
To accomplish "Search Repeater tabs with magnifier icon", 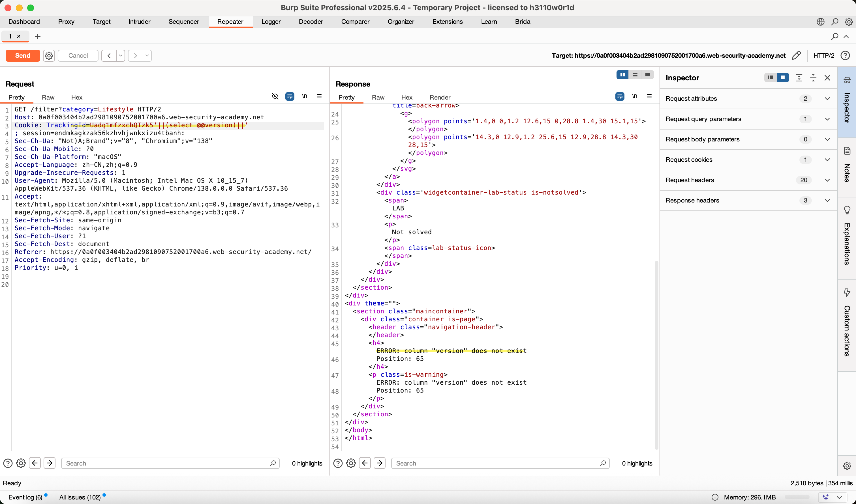I will (x=834, y=36).
